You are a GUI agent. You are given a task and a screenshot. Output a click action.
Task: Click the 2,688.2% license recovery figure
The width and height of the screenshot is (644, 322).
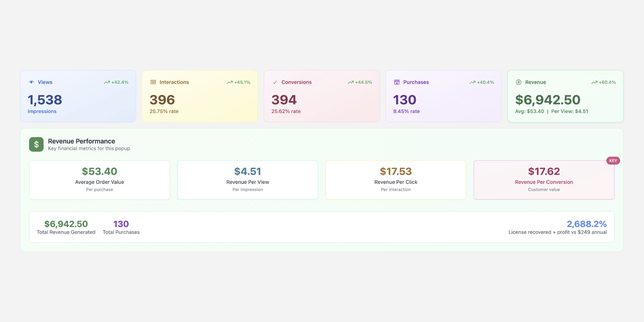pos(586,224)
